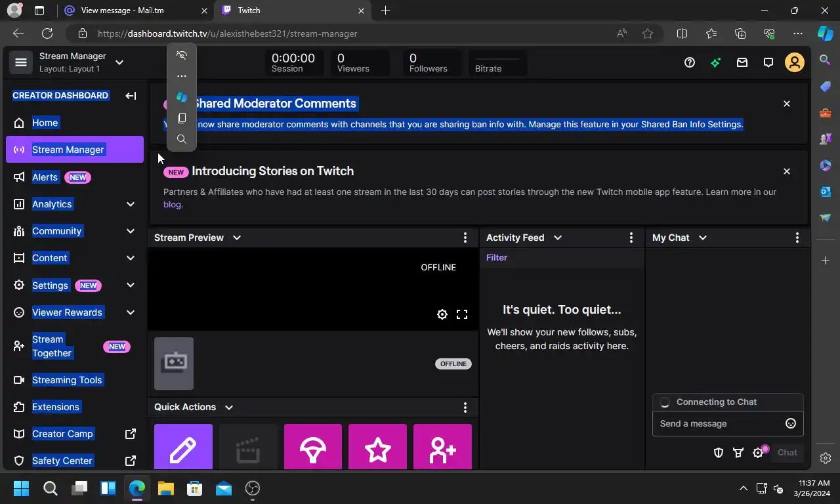Expand the Viewer Rewards sidebar section
The width and height of the screenshot is (840, 504).
[131, 312]
